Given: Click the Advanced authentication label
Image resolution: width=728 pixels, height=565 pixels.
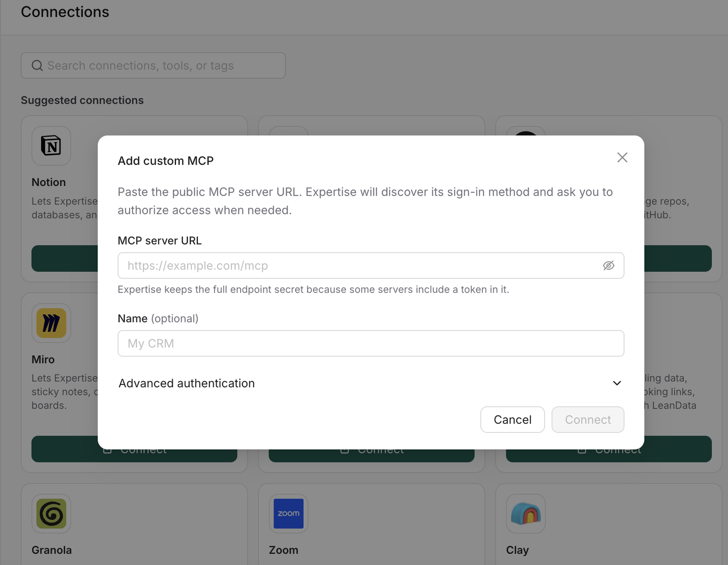Looking at the screenshot, I should pyautogui.click(x=187, y=383).
